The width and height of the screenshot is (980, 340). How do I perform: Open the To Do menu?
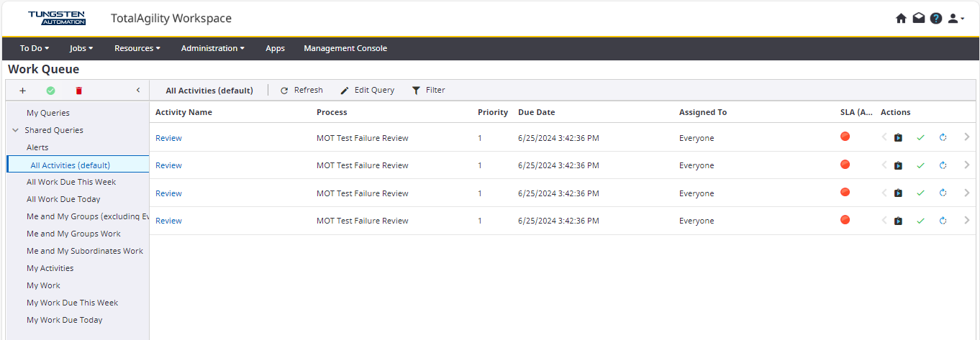pyautogui.click(x=35, y=48)
